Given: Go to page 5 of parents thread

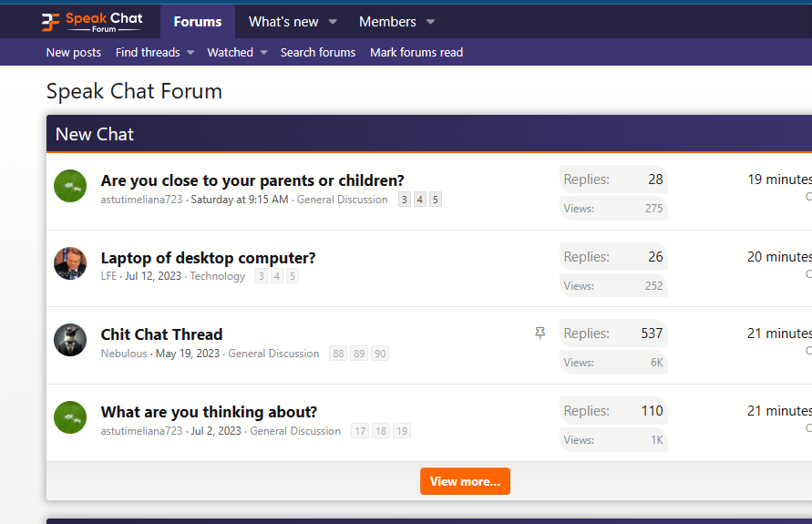Looking at the screenshot, I should click(436, 200).
